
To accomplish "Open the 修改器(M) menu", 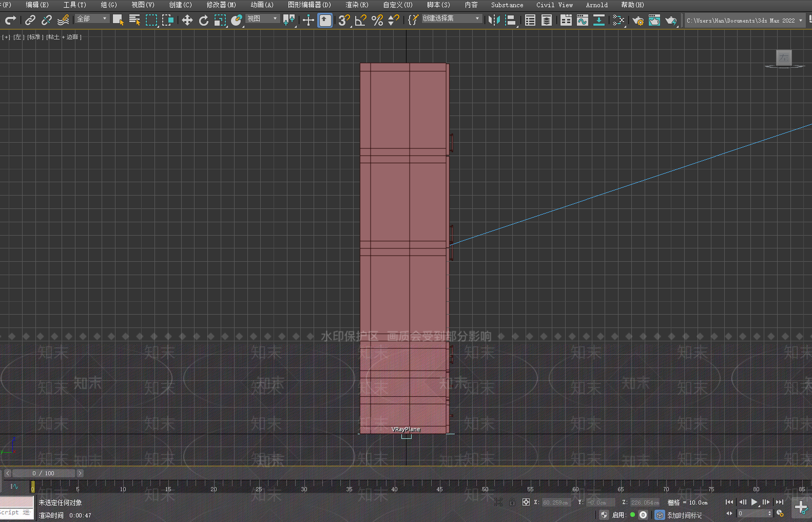I will (x=221, y=5).
